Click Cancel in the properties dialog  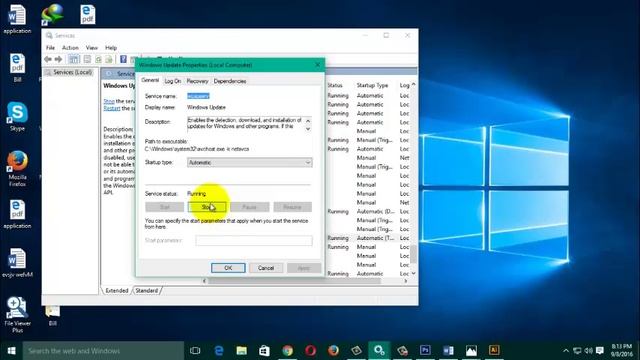(266, 268)
